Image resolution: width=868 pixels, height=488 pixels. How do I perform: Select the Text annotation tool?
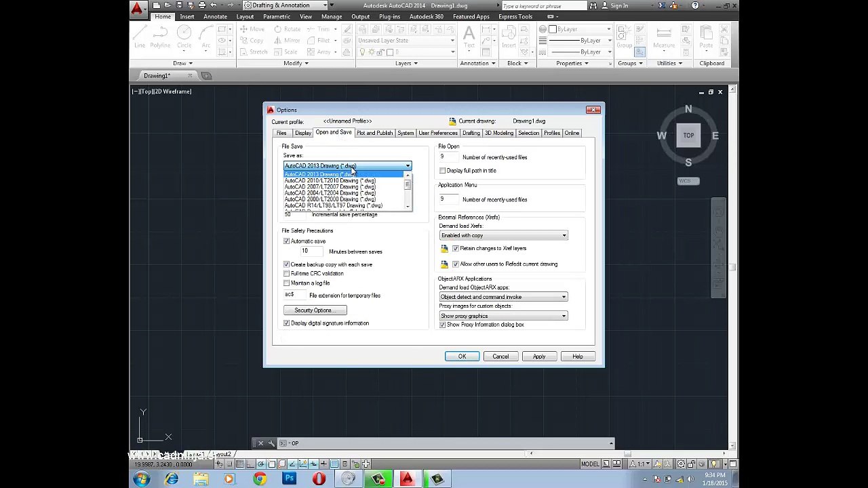tap(469, 37)
